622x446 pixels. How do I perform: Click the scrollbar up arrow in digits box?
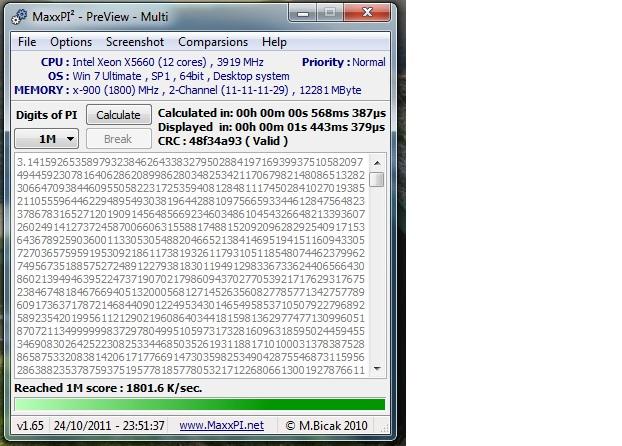tap(377, 163)
